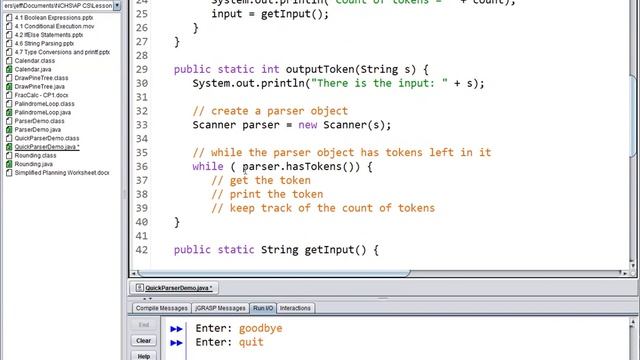The width and height of the screenshot is (640, 360).
Task: Select Calendar.class in file browser
Action: 35,60
